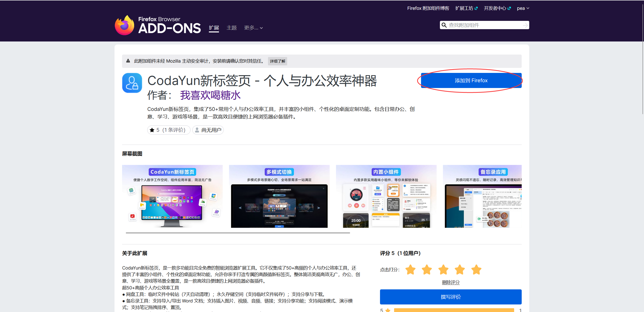Switch to the 主题 tab
644x312 pixels.
(231, 28)
